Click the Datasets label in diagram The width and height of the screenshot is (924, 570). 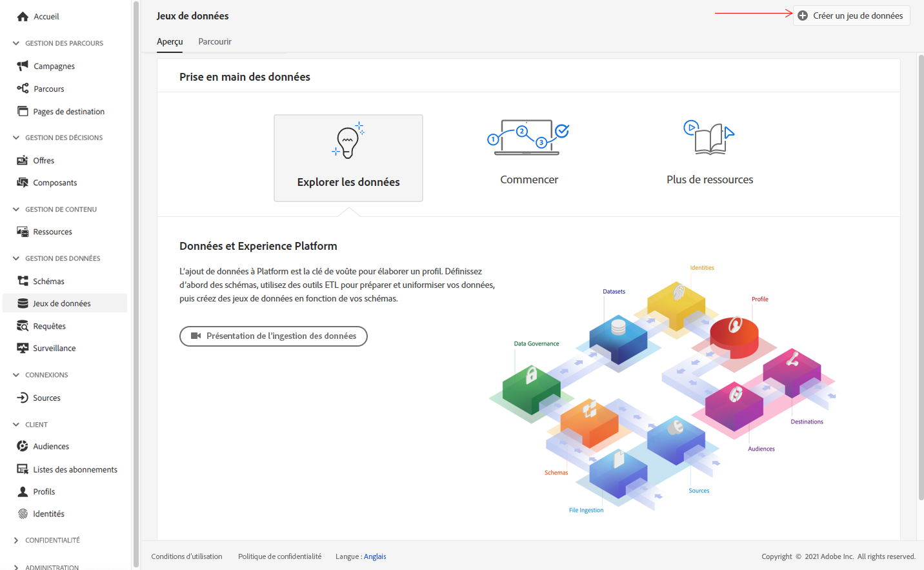point(614,291)
